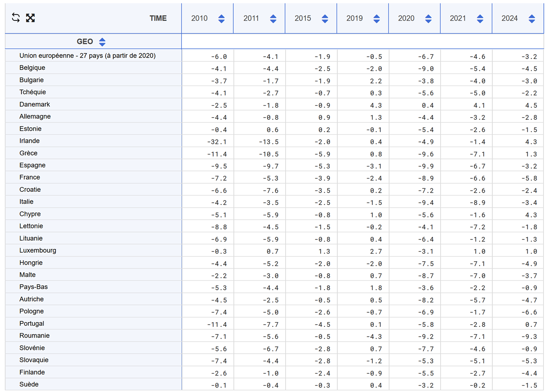Sort table by the 2021 column
The image size is (546, 392).
480,19
